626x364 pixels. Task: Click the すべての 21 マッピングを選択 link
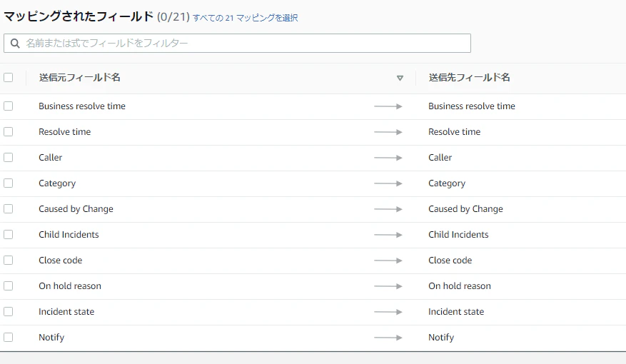(245, 18)
